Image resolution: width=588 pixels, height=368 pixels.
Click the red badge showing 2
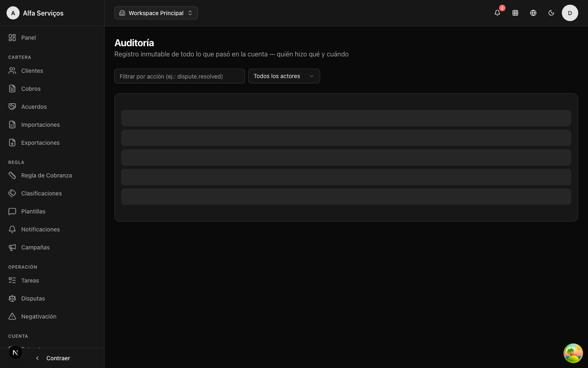coord(502,8)
